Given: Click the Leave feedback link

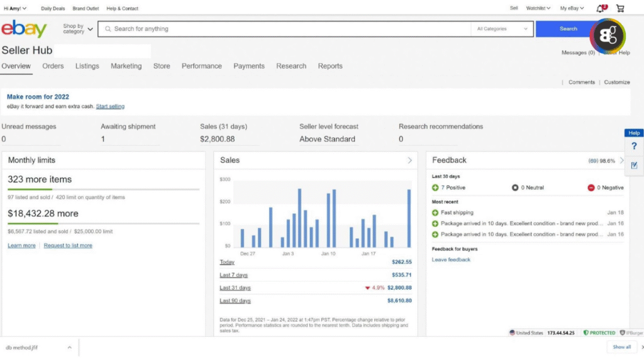Looking at the screenshot, I should pos(450,260).
